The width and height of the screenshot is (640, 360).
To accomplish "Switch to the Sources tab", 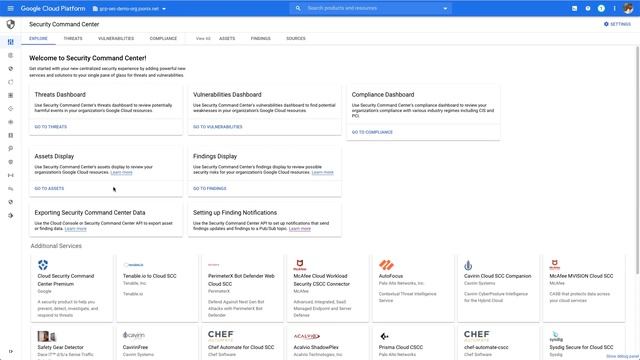I will [x=296, y=38].
